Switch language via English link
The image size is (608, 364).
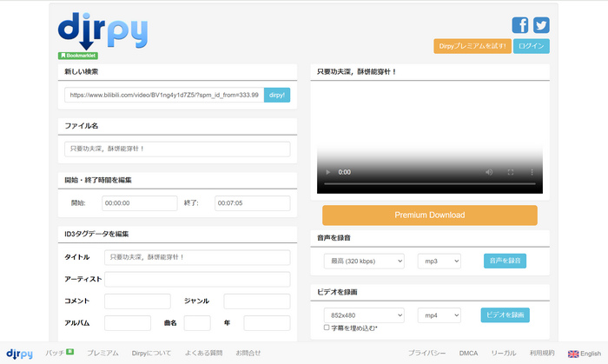click(591, 354)
